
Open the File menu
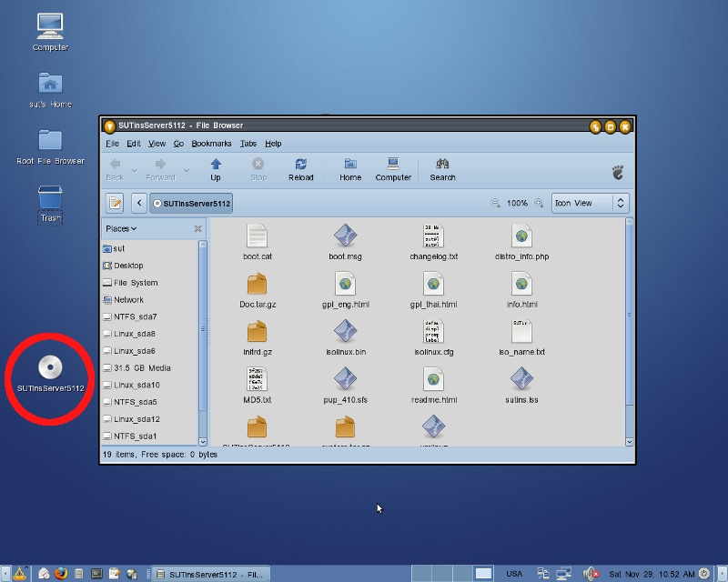(112, 144)
